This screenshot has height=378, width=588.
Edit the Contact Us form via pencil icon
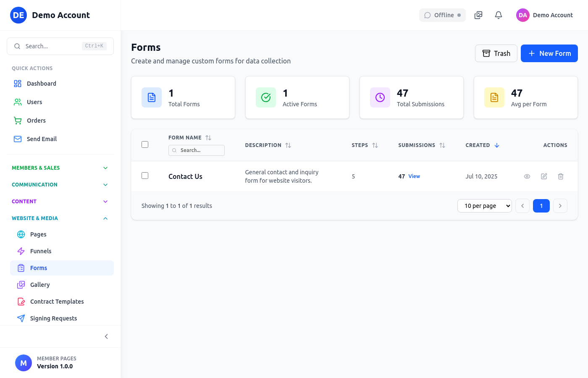point(543,176)
